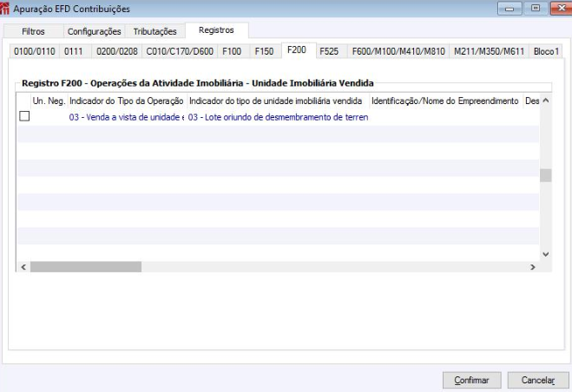This screenshot has height=392, width=572.
Task: Select the F100 tab
Action: 232,51
